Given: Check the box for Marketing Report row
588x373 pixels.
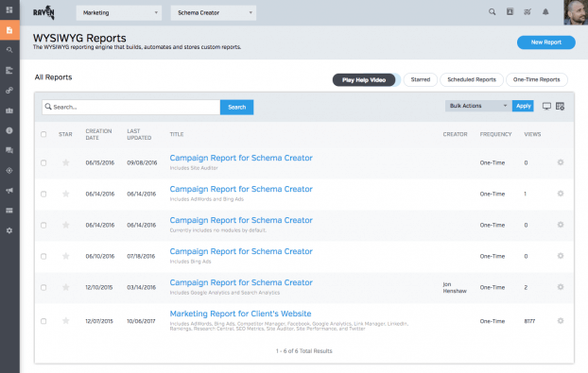Looking at the screenshot, I should 43,321.
